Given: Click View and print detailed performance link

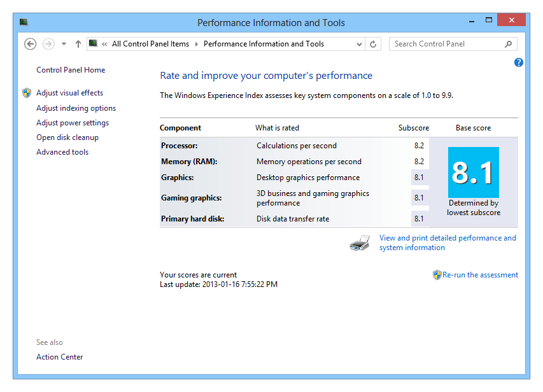Looking at the screenshot, I should [x=448, y=242].
